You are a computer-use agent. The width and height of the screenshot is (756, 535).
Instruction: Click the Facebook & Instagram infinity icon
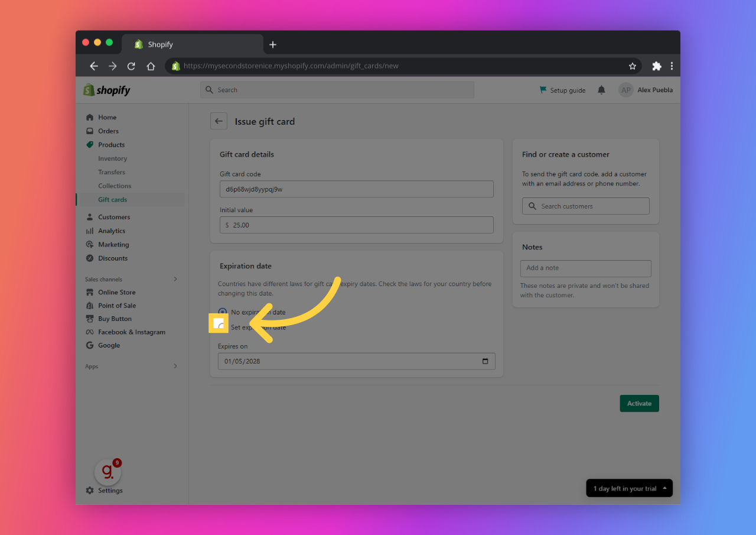tap(90, 332)
